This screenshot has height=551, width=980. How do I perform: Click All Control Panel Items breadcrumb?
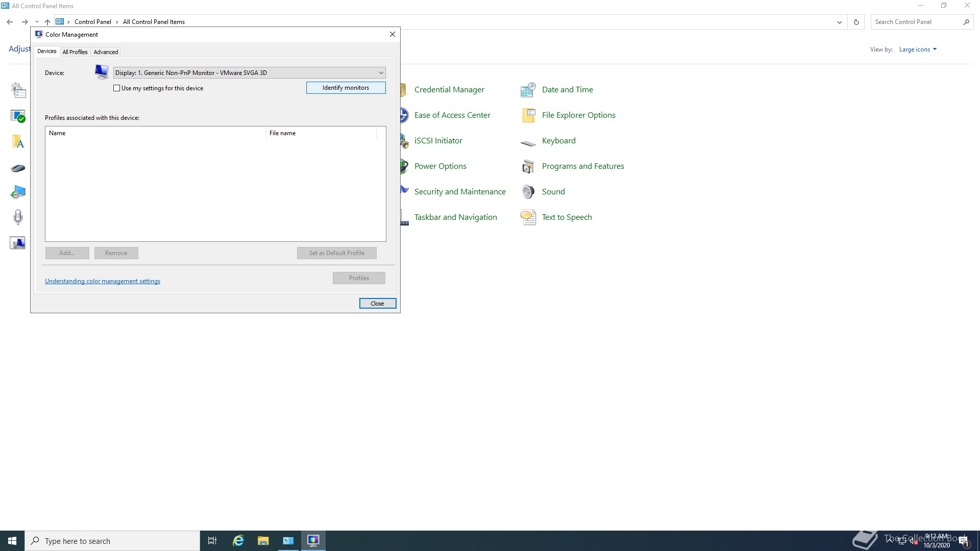tap(154, 22)
